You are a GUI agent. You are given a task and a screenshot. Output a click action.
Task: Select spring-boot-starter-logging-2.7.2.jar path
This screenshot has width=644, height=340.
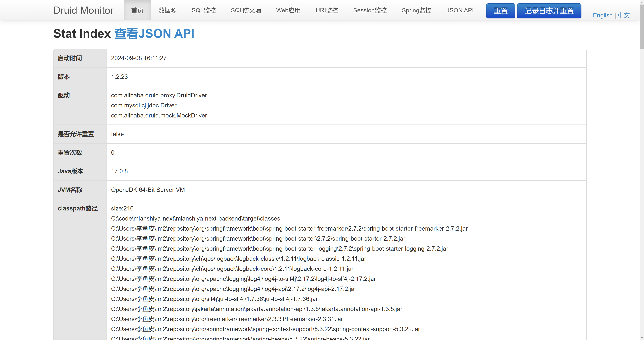click(280, 249)
